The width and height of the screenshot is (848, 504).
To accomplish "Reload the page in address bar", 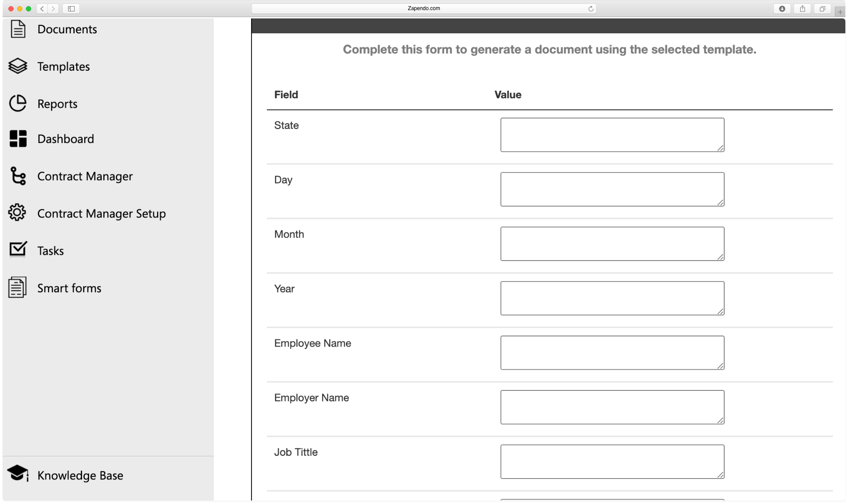I will click(591, 9).
